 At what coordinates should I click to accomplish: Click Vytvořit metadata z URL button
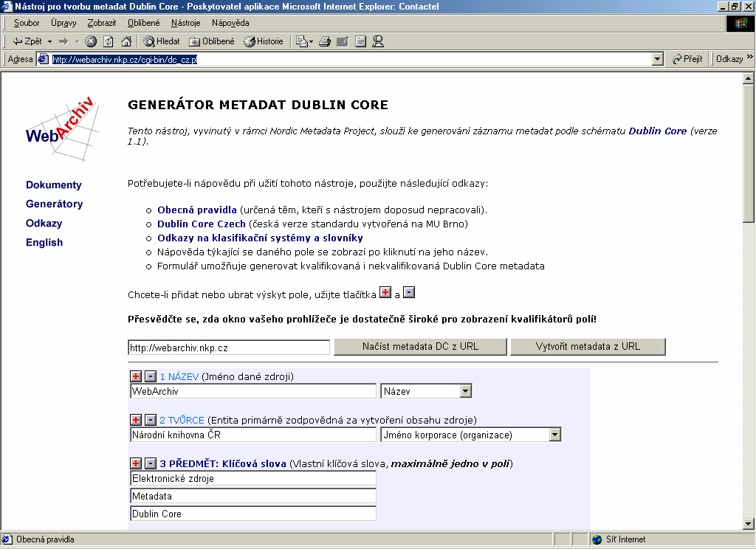pyautogui.click(x=588, y=347)
